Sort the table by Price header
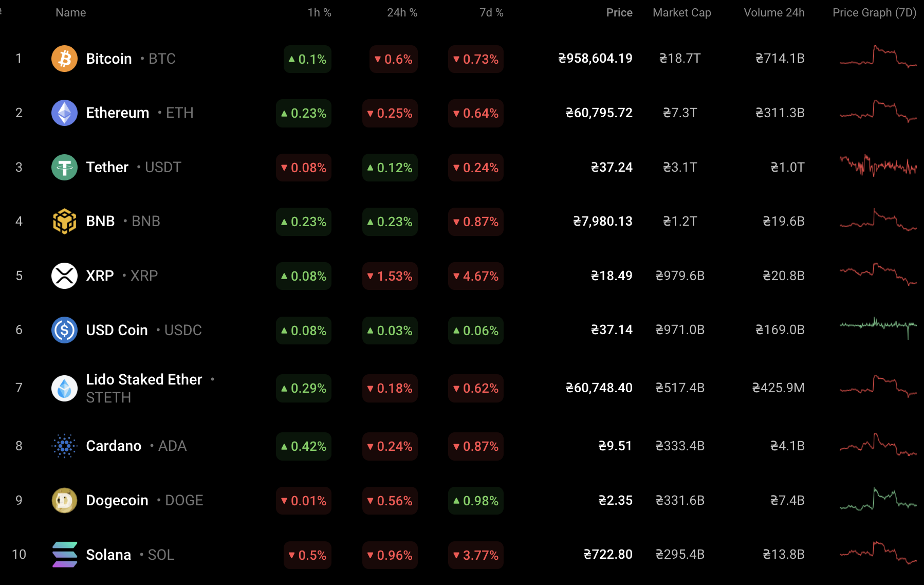This screenshot has width=924, height=585. pos(619,12)
